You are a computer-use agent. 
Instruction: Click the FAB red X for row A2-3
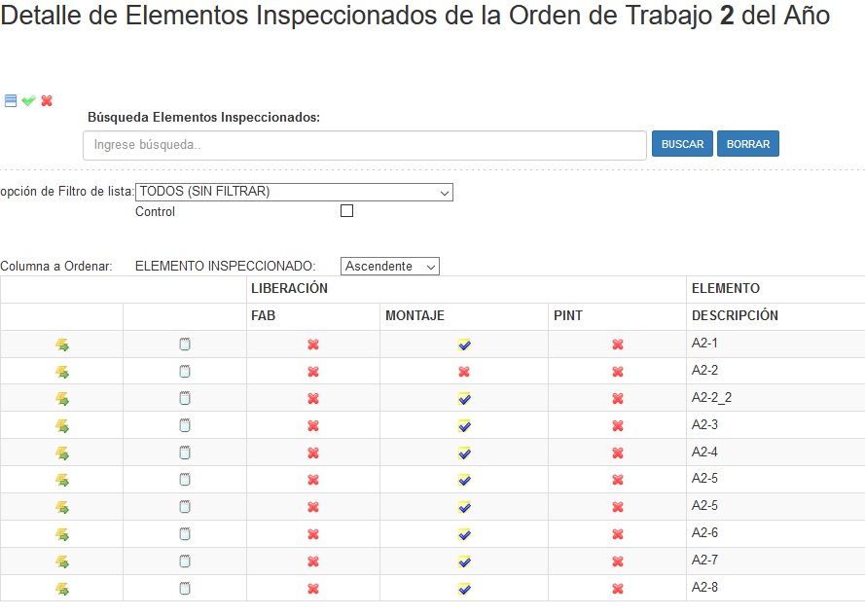click(313, 426)
